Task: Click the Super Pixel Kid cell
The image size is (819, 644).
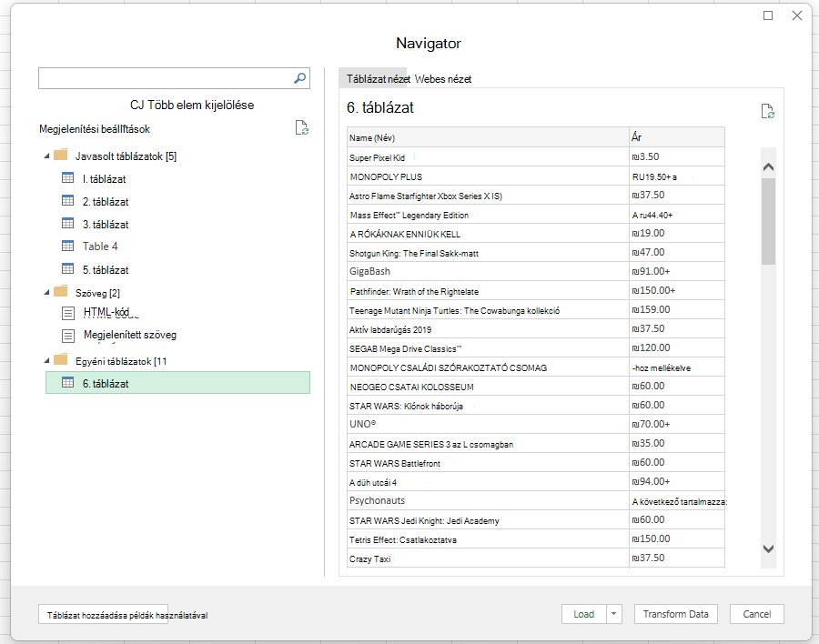Action: tap(488, 157)
